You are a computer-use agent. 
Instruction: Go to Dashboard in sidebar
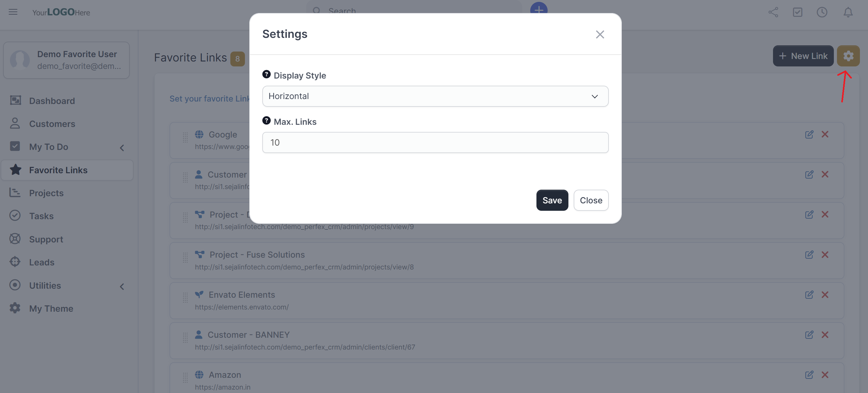click(52, 101)
